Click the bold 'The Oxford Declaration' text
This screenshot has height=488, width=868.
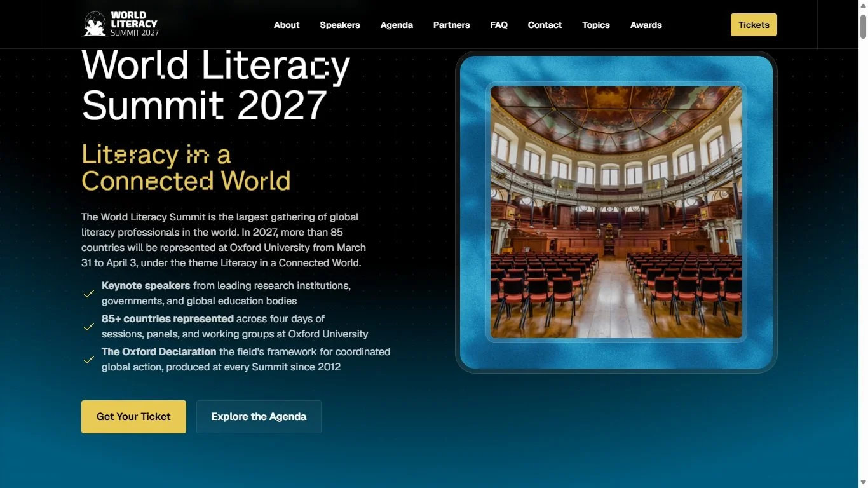(x=159, y=352)
